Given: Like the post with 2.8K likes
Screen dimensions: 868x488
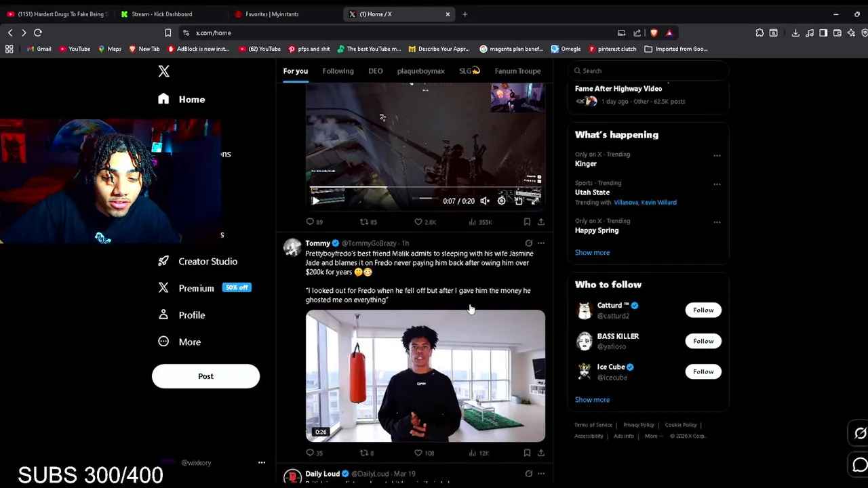Looking at the screenshot, I should [x=425, y=222].
